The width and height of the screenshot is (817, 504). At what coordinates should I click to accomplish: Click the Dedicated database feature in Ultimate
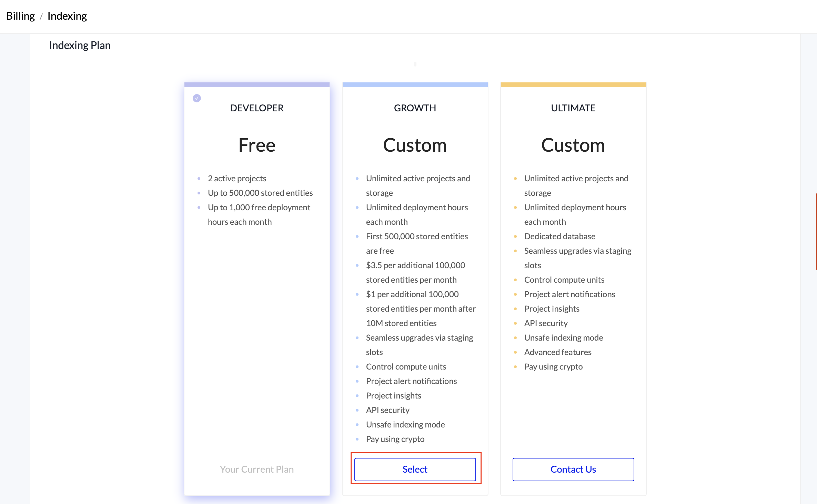coord(559,236)
